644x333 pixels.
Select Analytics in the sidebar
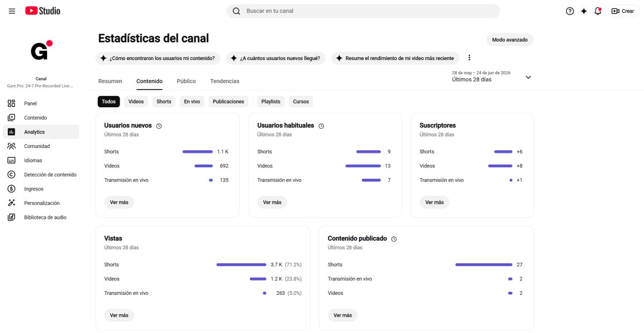(41, 132)
